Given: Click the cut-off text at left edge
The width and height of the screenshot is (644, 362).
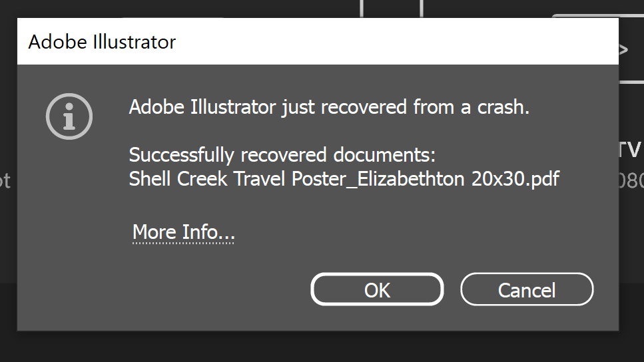Looking at the screenshot, I should pos(5,181).
